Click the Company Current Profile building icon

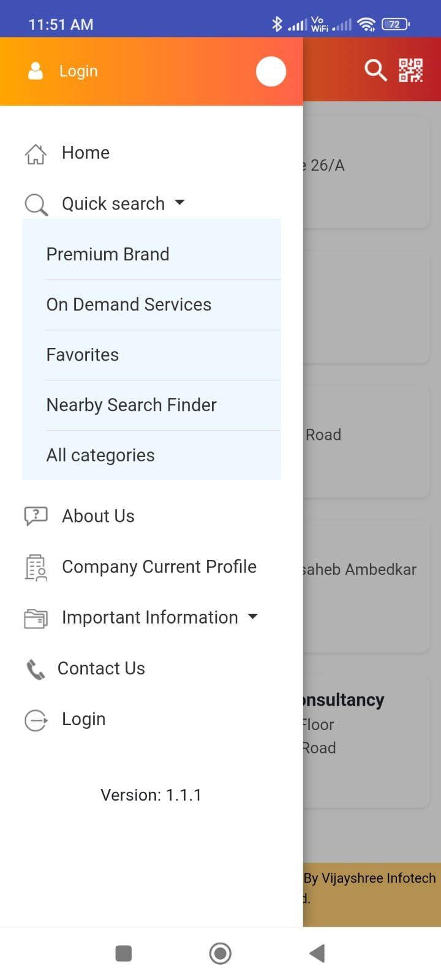[36, 567]
